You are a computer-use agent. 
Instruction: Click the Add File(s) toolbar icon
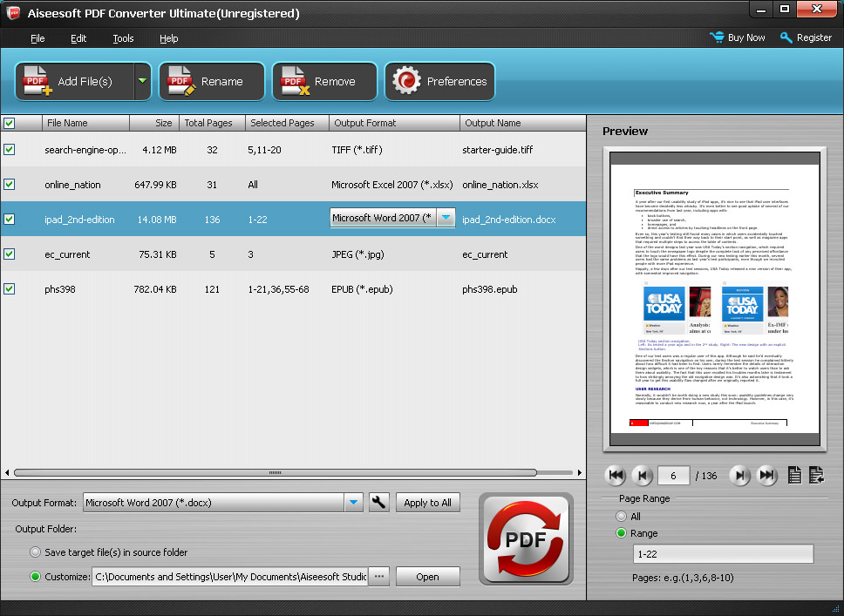pyautogui.click(x=37, y=80)
